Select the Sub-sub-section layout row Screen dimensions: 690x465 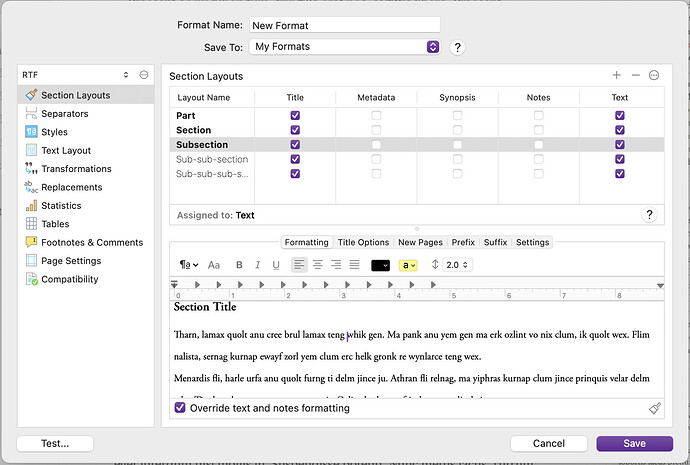coord(417,159)
